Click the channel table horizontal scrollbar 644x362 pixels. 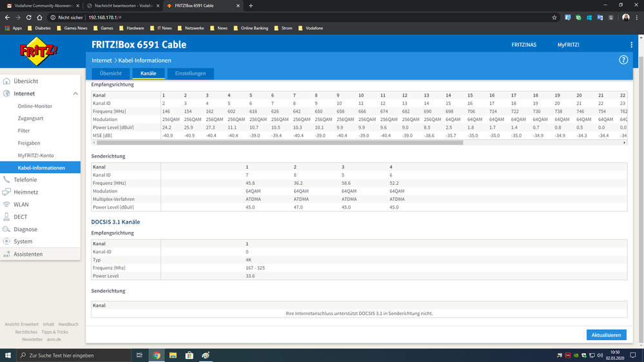coord(279,143)
